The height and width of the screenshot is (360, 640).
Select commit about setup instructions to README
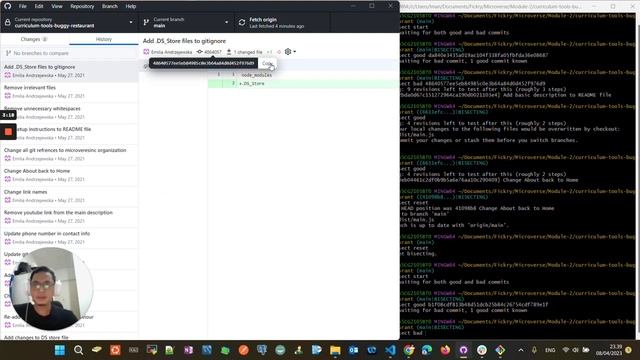(69, 133)
